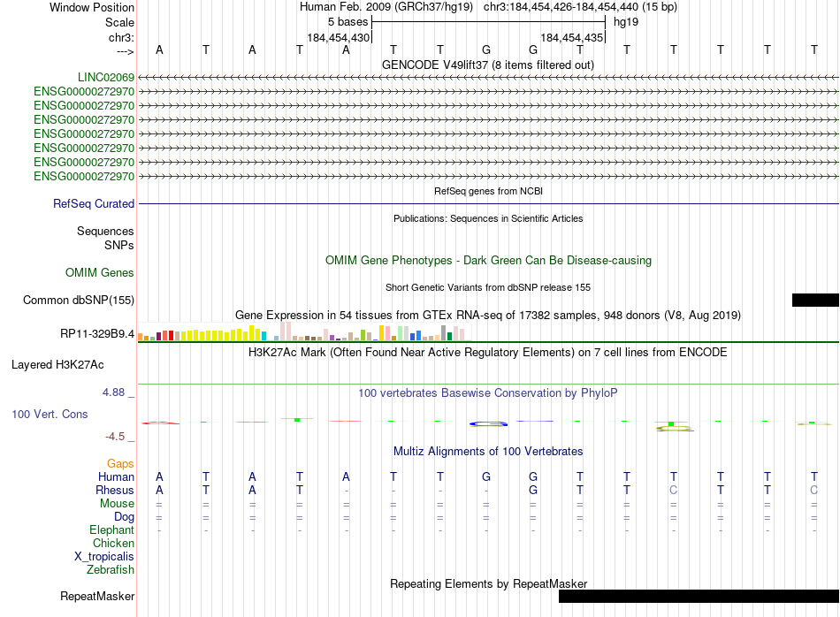Click the base orientation arrow label
This screenshot has height=617, width=840.
pyautogui.click(x=125, y=51)
